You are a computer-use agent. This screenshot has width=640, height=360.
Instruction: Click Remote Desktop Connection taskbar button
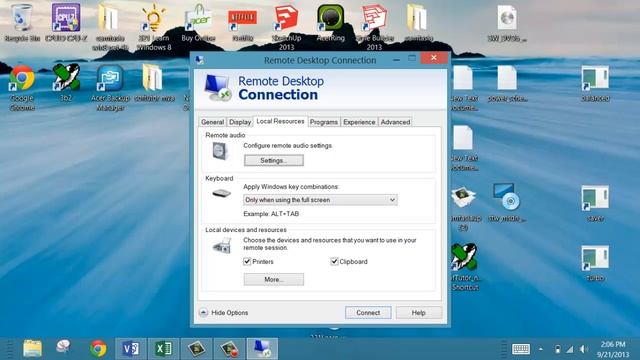(x=262, y=349)
